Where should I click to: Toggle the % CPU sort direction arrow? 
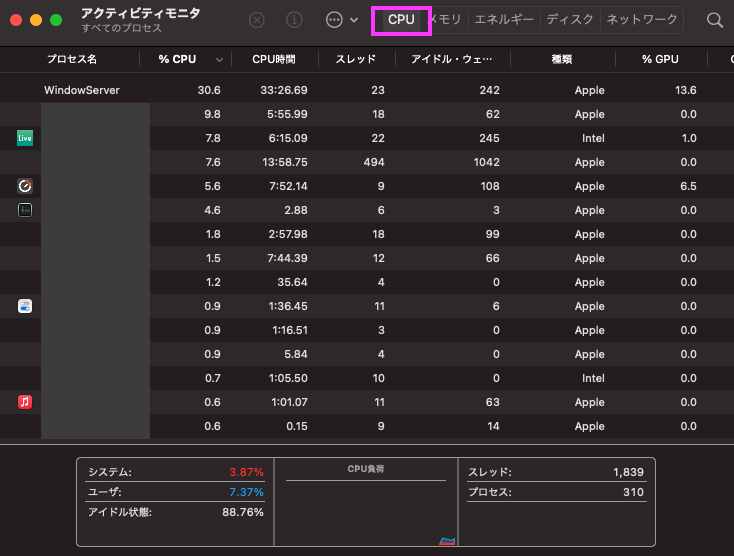pos(219,60)
